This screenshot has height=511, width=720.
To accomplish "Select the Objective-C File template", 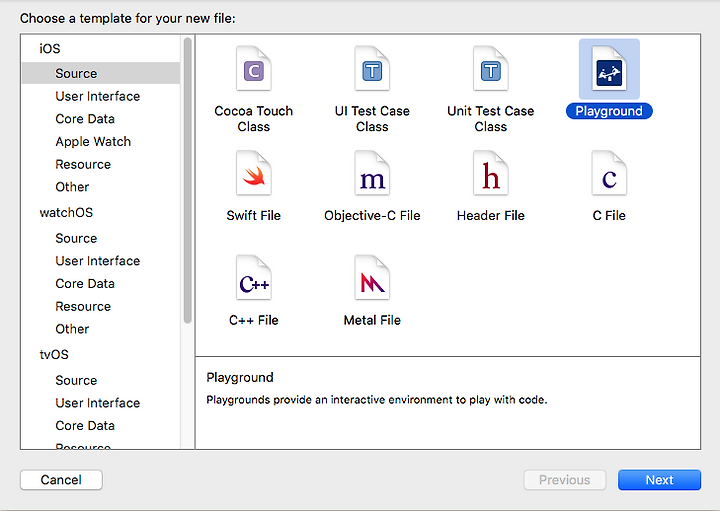I will [x=372, y=174].
